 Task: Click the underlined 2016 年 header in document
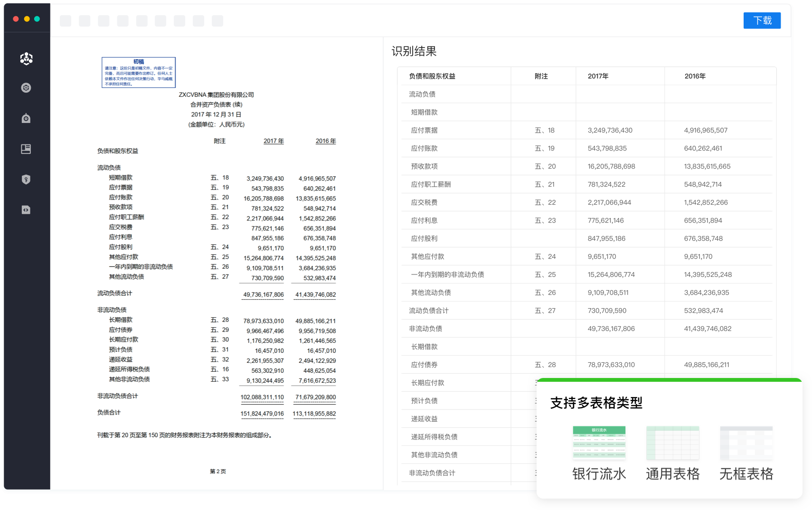point(326,142)
